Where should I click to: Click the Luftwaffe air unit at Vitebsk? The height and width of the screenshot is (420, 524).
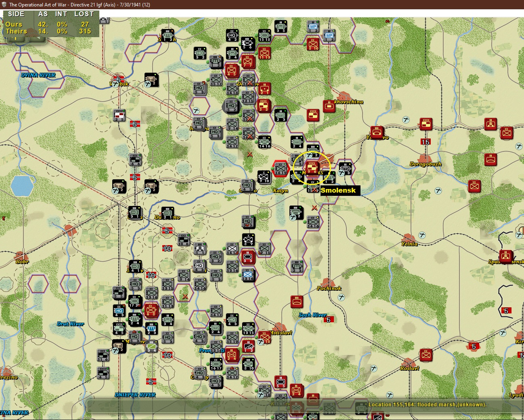point(151,80)
